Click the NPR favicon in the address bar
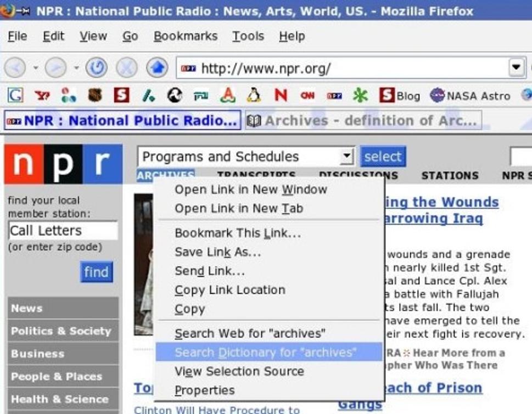The height and width of the screenshot is (414, 532). pos(188,69)
